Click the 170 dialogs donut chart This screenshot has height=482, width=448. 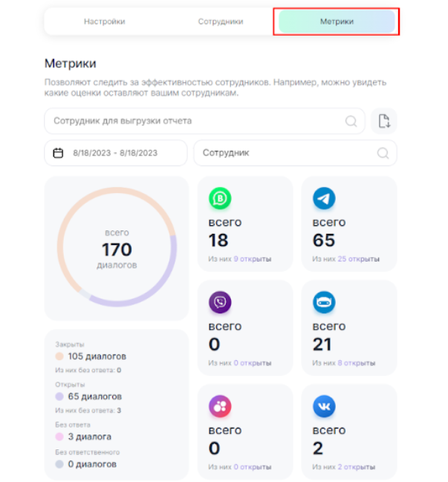pos(117,247)
